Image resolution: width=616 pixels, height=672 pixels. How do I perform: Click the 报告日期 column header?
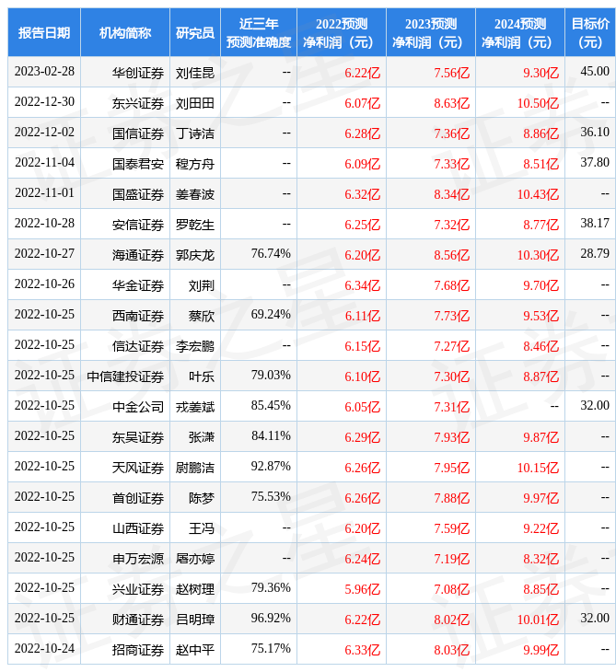pyautogui.click(x=44, y=32)
